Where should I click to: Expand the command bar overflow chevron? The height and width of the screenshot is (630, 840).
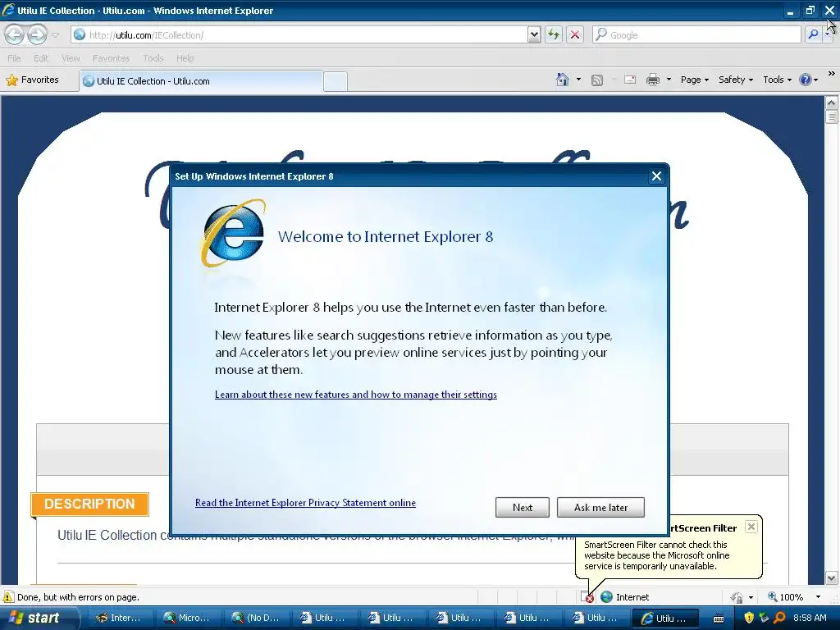(832, 73)
